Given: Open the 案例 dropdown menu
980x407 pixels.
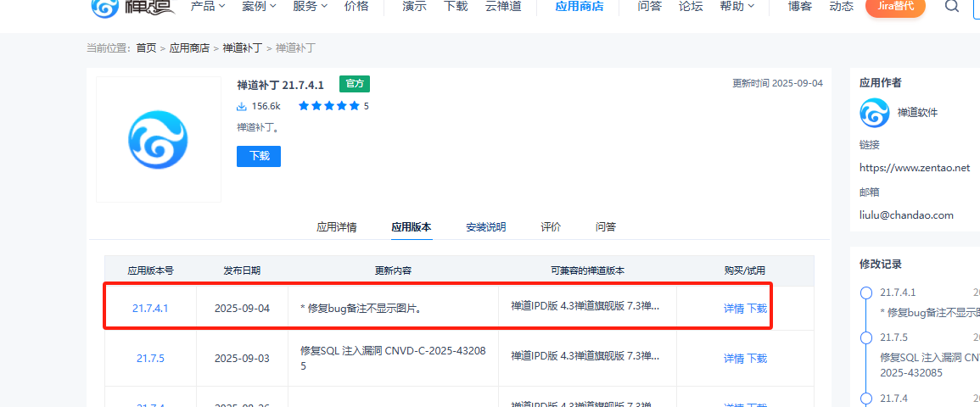Looking at the screenshot, I should click(259, 6).
